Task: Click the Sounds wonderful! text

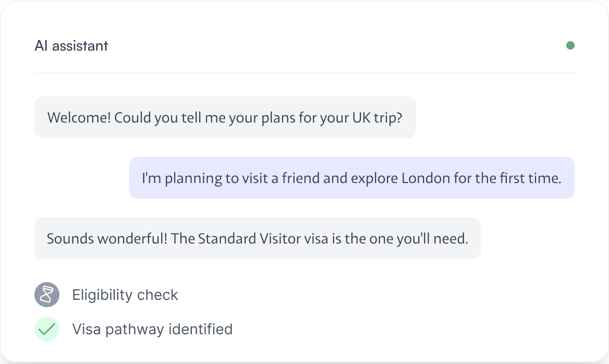Action: click(x=107, y=238)
